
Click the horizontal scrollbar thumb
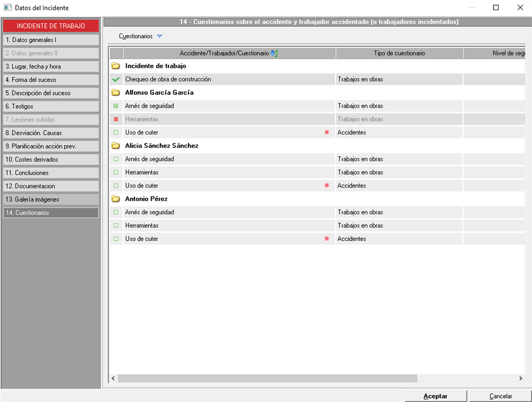268,379
